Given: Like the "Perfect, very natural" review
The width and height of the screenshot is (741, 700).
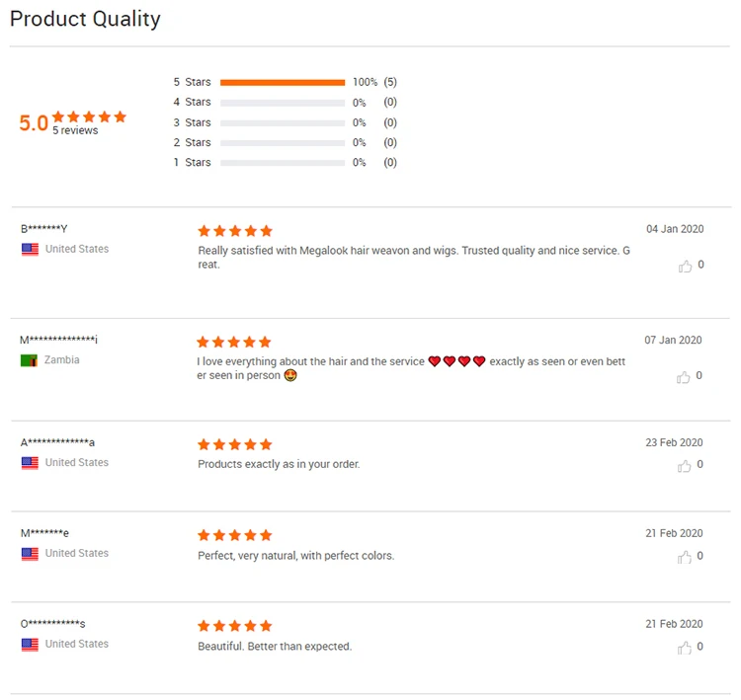Looking at the screenshot, I should click(685, 557).
